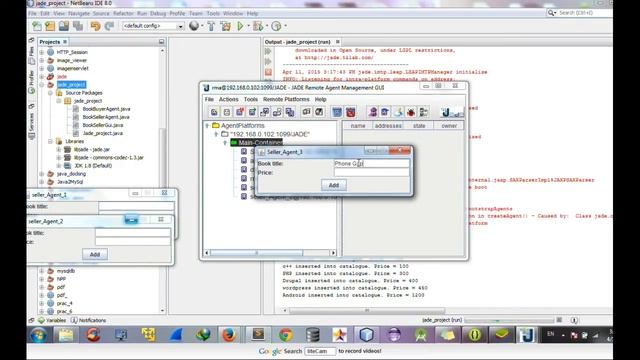Click Add button in seller_Agent_2 window

(x=95, y=255)
